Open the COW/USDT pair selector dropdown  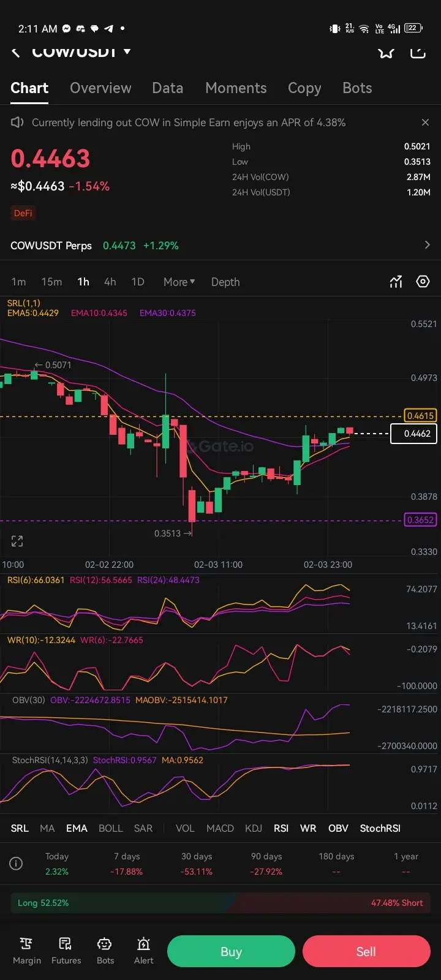pyautogui.click(x=81, y=52)
